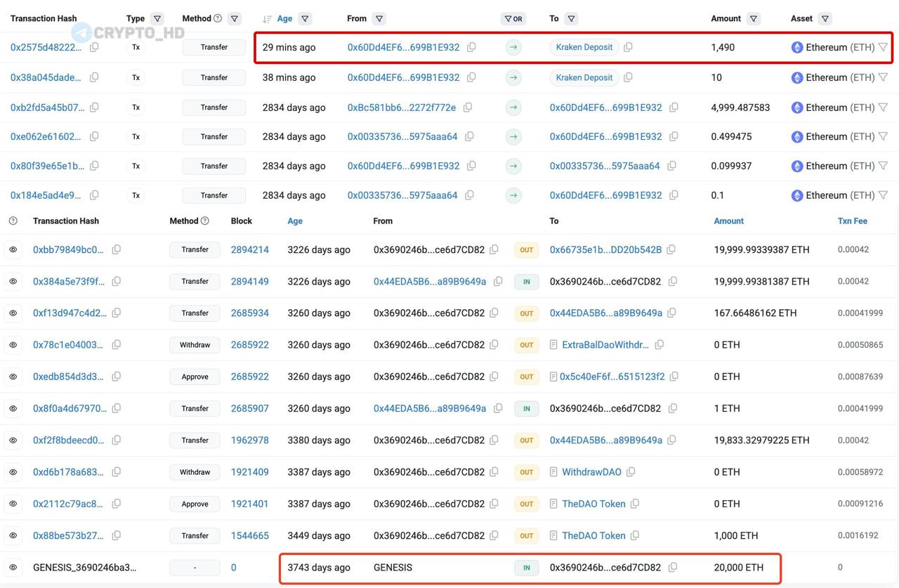899x588 pixels.
Task: Toggle eye preview for 0x88be573b27 transaction
Action: pos(13,535)
